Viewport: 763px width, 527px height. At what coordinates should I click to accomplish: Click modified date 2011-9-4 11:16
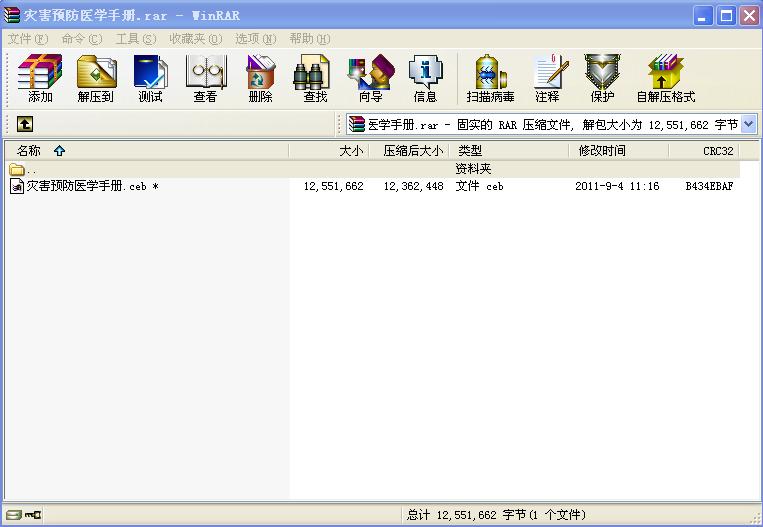tap(617, 186)
